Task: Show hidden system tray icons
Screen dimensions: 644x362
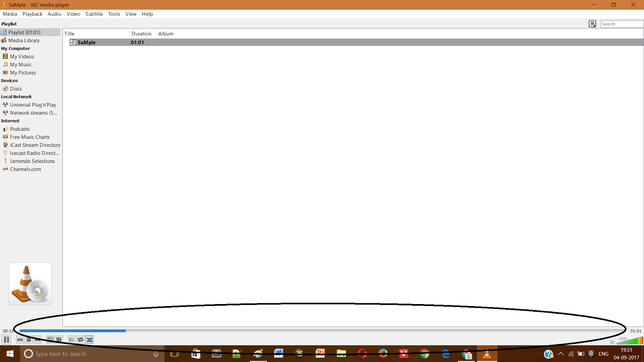Action: (561, 354)
